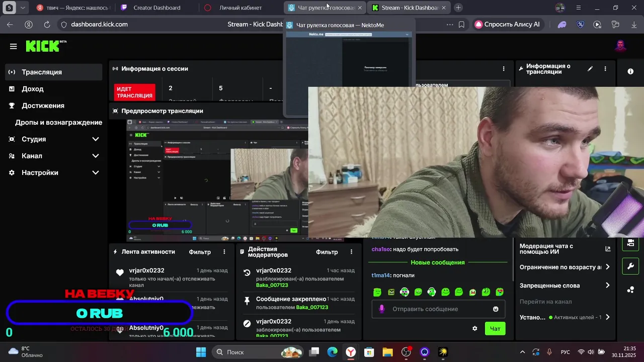This screenshot has height=362, width=644.
Task: Expand the Канал sidebar group
Action: point(54,156)
